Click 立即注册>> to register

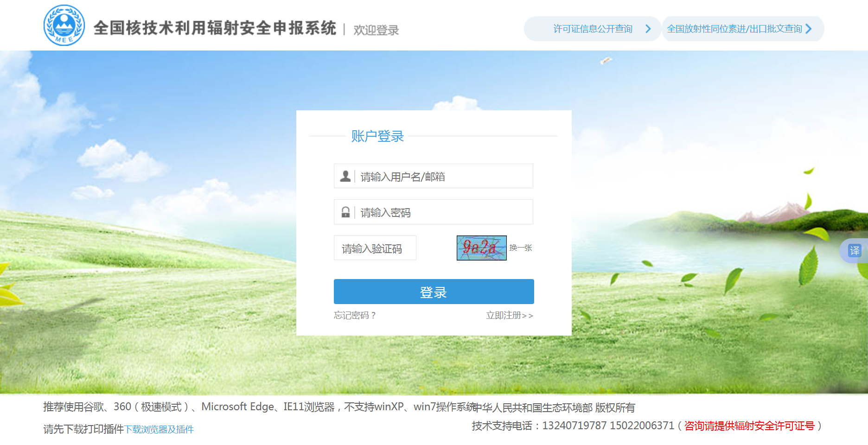(x=509, y=316)
